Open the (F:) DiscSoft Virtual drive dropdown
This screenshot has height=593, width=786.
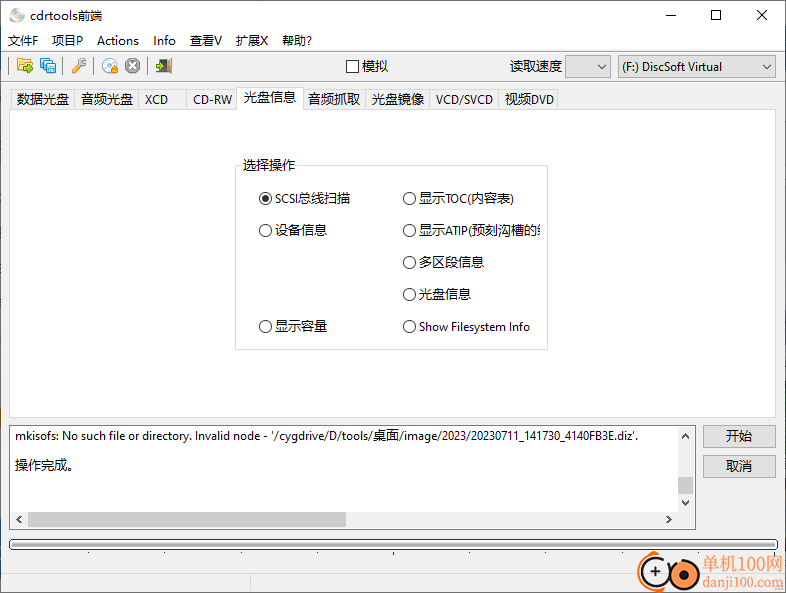click(697, 67)
